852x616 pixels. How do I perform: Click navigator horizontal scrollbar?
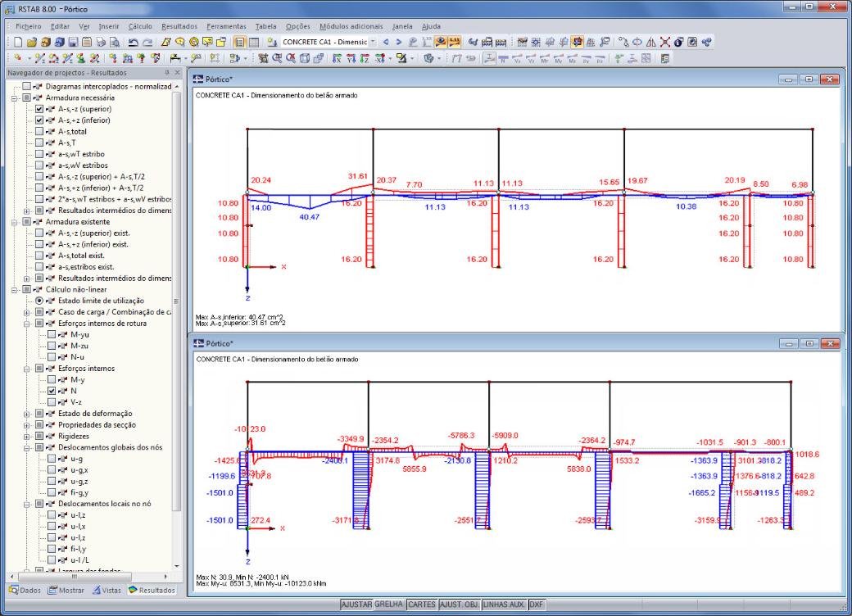(x=75, y=577)
